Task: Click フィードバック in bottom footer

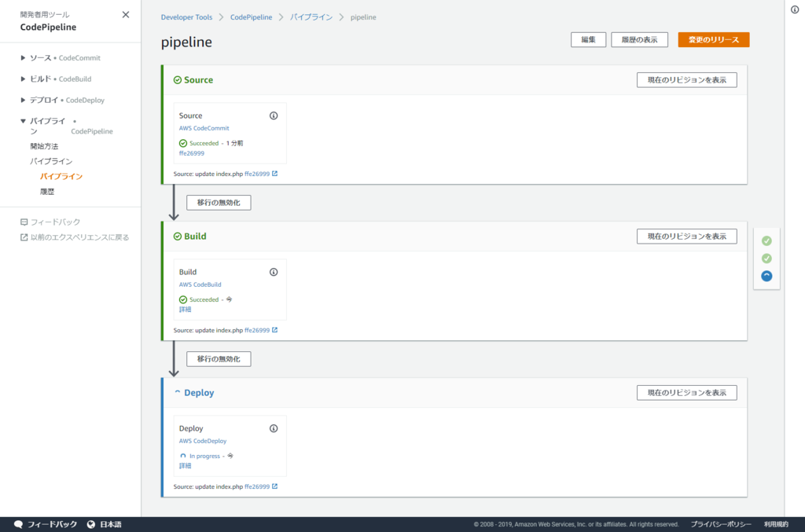Action: pyautogui.click(x=52, y=524)
